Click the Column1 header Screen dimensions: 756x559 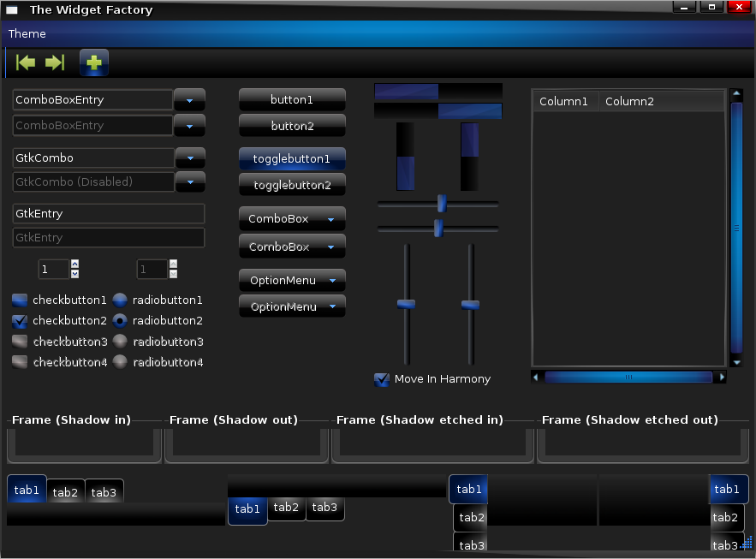(x=566, y=101)
